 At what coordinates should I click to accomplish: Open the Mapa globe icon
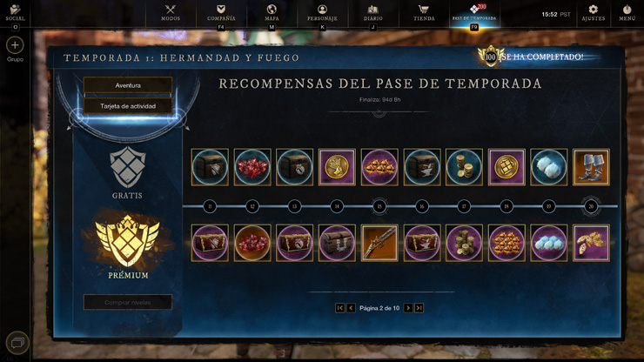(272, 13)
